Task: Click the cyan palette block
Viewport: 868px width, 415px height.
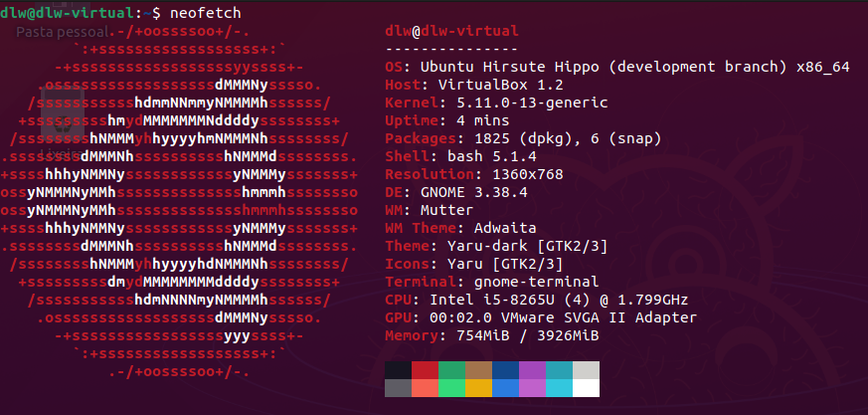Action: (x=559, y=388)
